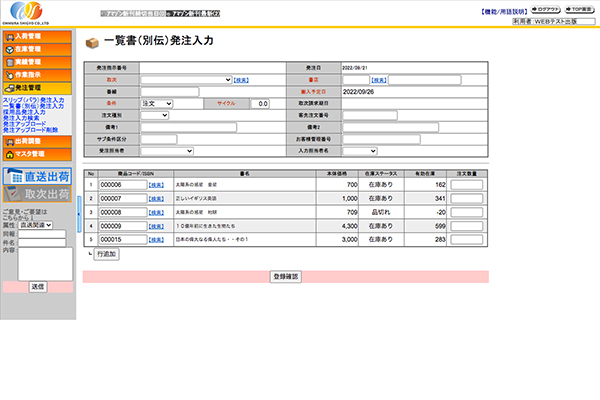The image size is (600, 400).
Task: Click 検索 link next to 書店
Action: pos(379,80)
